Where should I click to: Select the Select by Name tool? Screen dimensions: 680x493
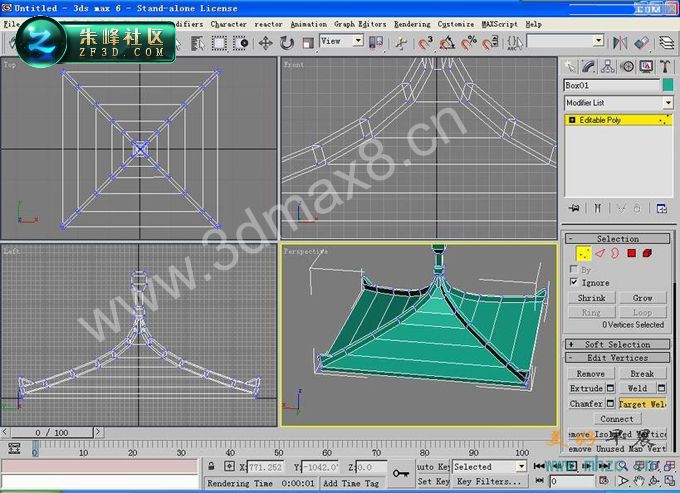pyautogui.click(x=198, y=43)
